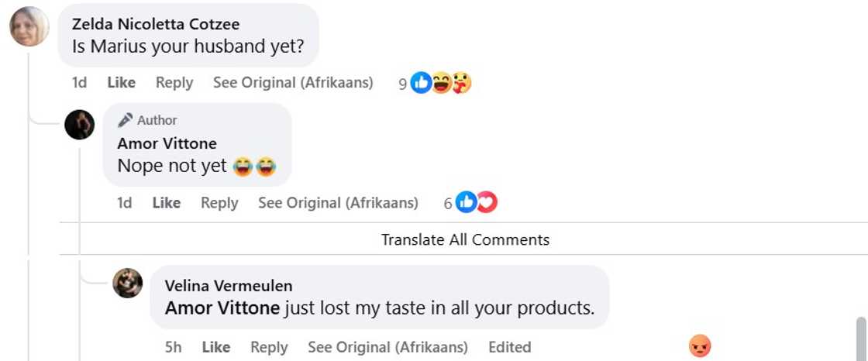Click the laughing emoji reaction on Zelda's comment
The image size is (868, 361).
coord(442,83)
